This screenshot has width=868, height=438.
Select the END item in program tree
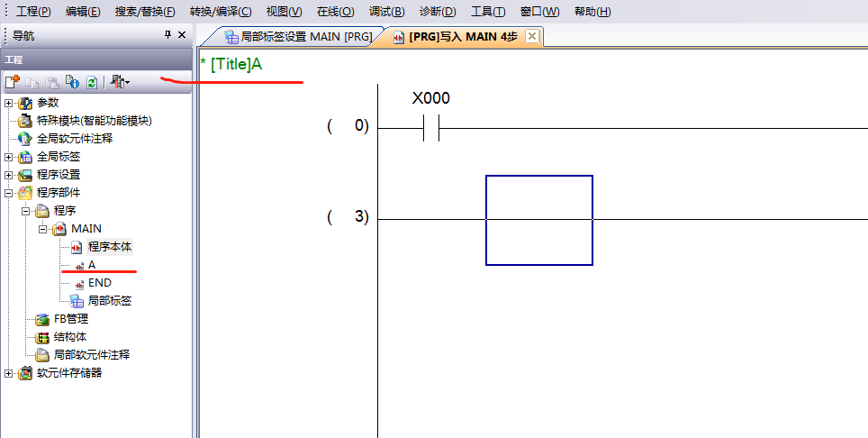[99, 283]
